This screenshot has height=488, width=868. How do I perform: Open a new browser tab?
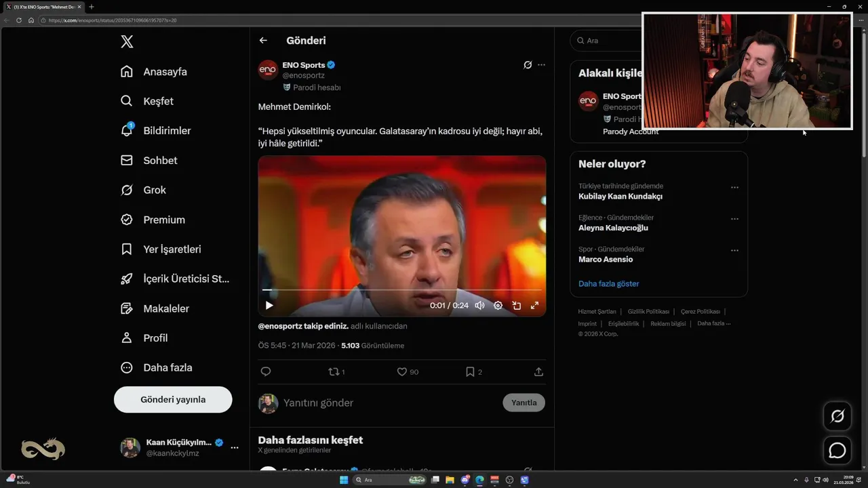point(92,7)
